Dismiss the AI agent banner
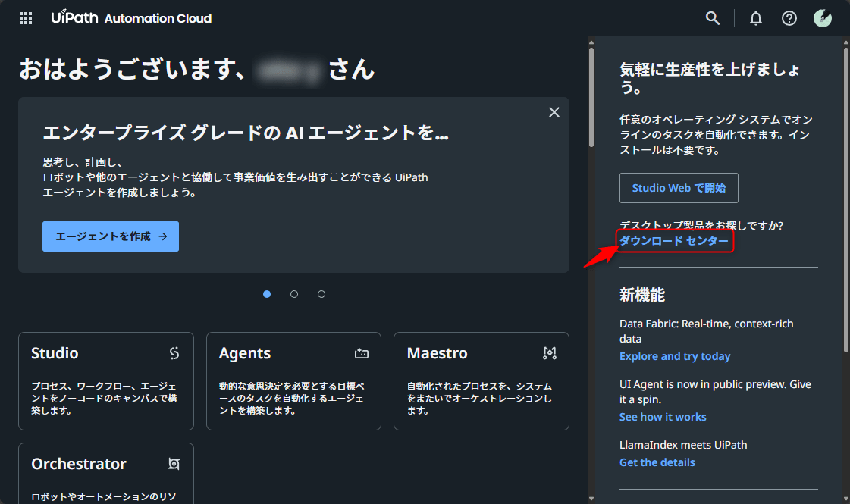The height and width of the screenshot is (504, 850). tap(554, 111)
